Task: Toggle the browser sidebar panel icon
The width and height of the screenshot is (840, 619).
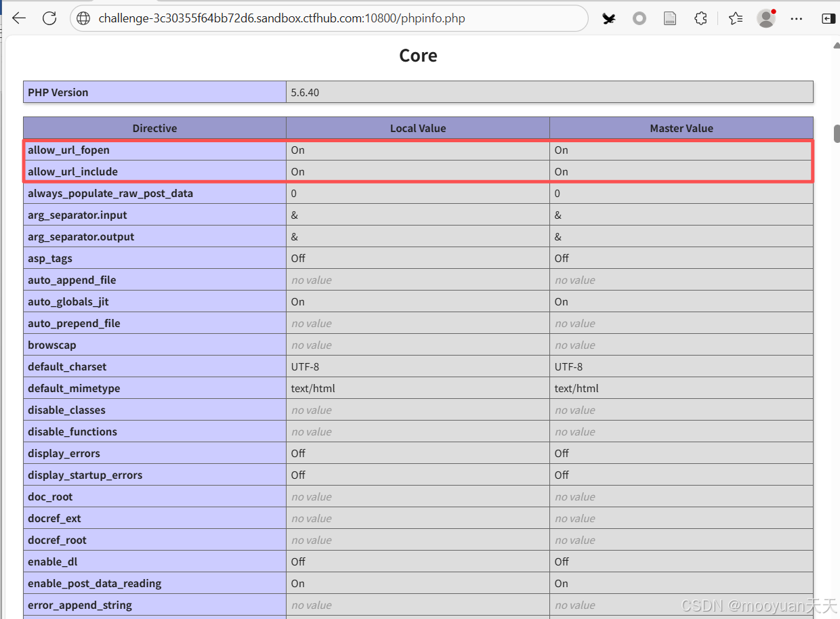Action: pyautogui.click(x=828, y=19)
